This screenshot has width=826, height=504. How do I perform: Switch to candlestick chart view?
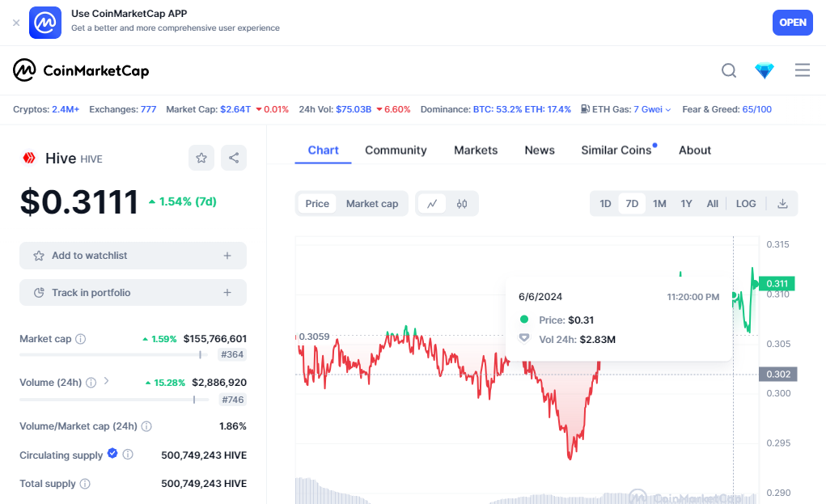pyautogui.click(x=462, y=204)
